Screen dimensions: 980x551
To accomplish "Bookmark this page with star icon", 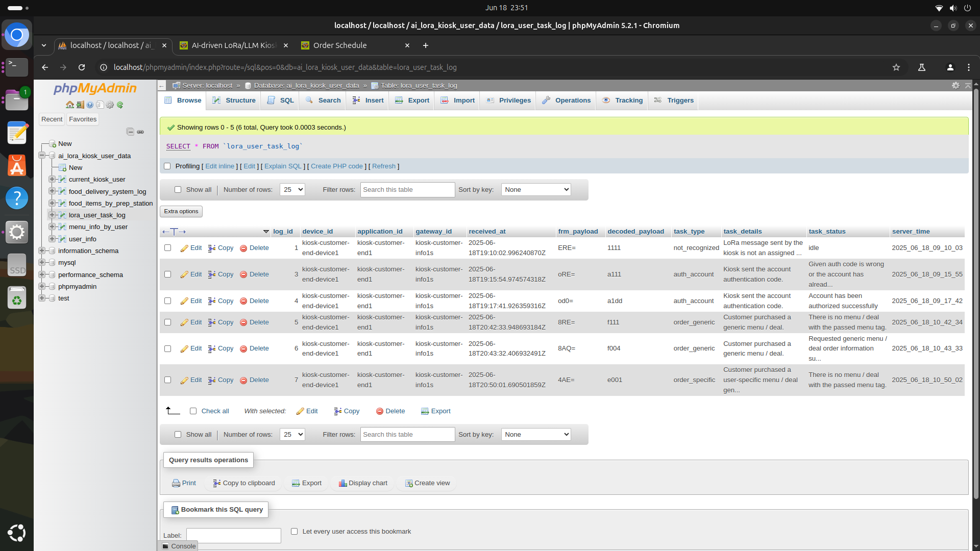I will (x=896, y=67).
